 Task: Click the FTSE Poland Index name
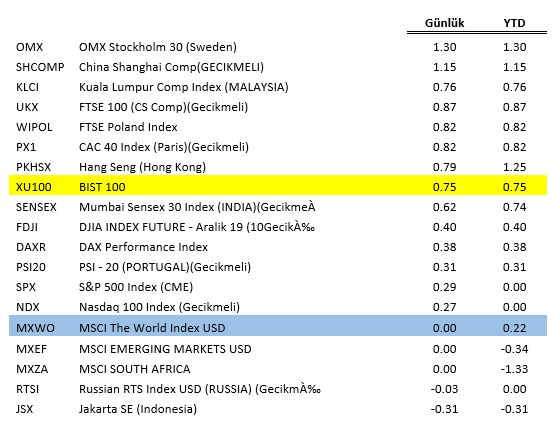[128, 127]
